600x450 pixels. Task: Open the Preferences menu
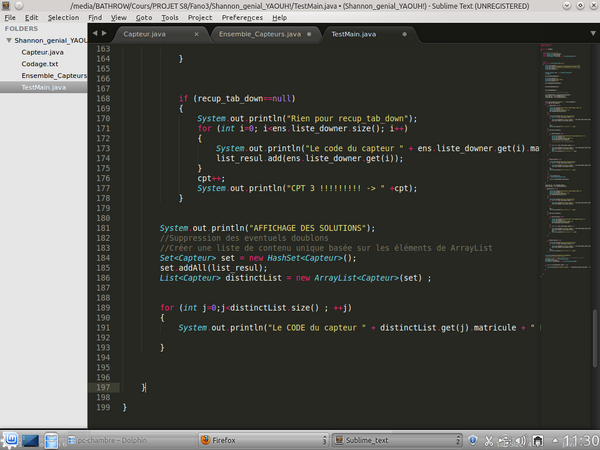click(x=242, y=17)
